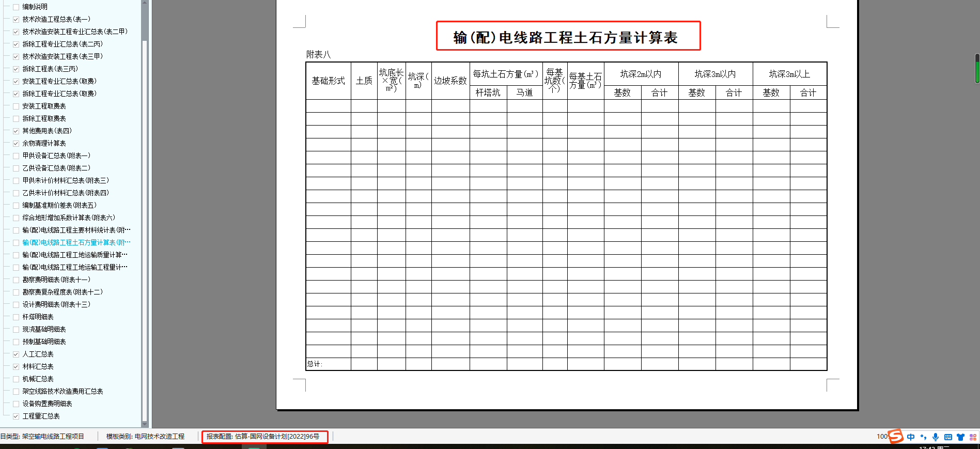Uncheck the 人工汇总表 checkbox
980x449 pixels.
[16, 354]
